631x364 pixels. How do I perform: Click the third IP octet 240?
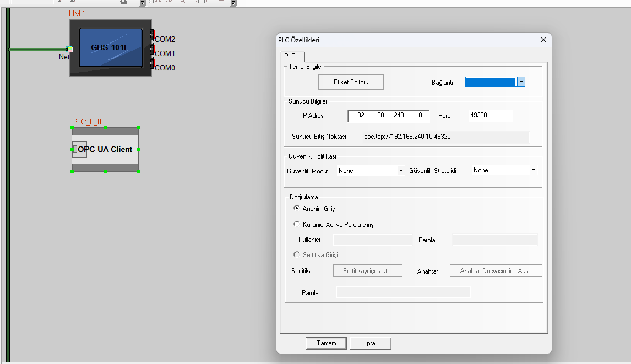coord(399,115)
